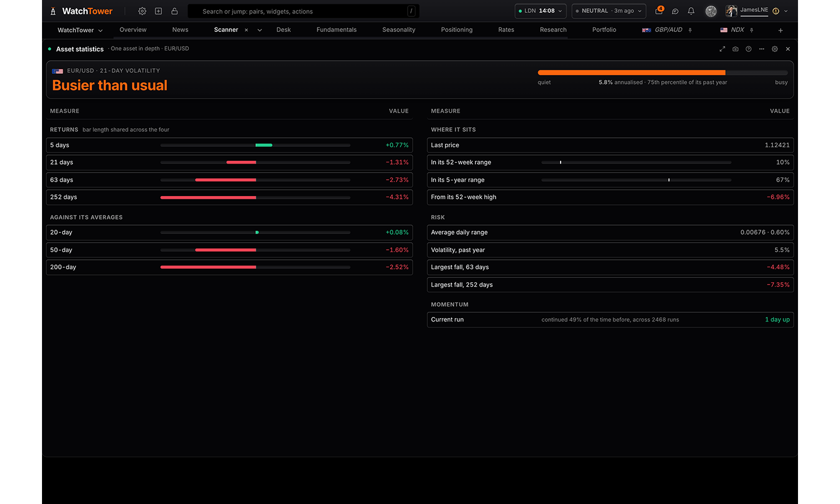
Task: Go to the Seasonality tab
Action: 399,30
